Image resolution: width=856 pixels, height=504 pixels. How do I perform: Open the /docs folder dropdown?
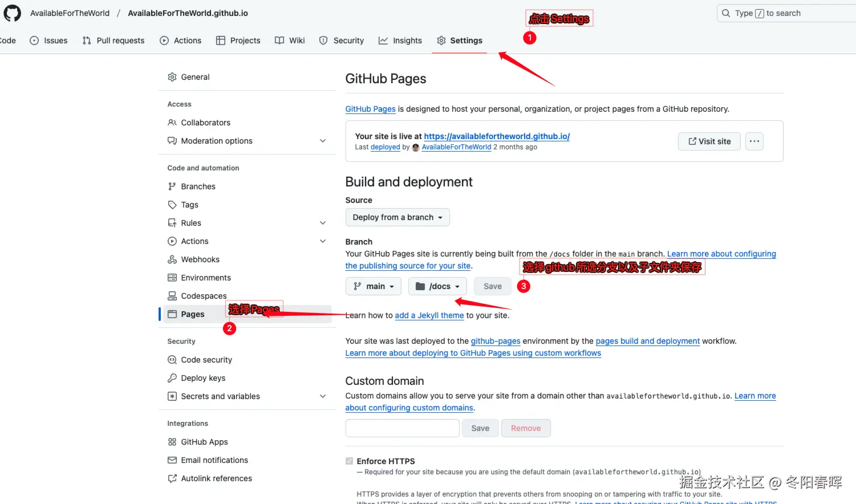pos(437,286)
